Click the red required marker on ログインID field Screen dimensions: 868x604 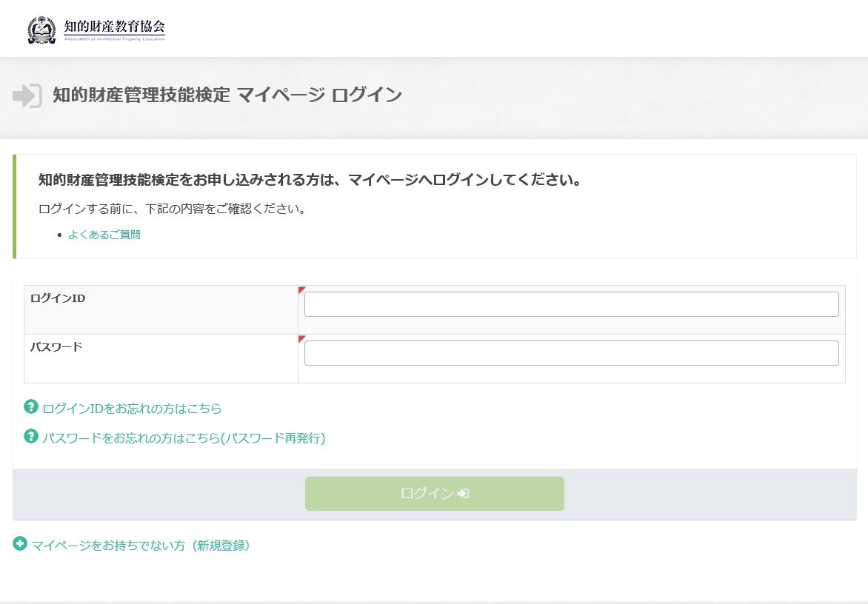click(x=301, y=290)
